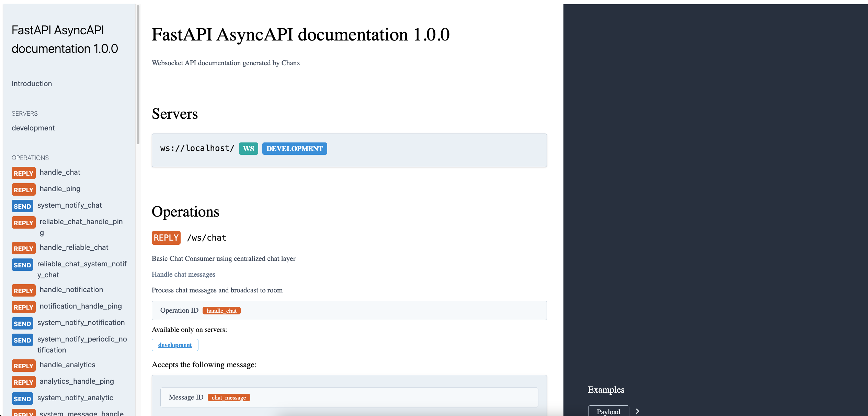868x416 pixels.
Task: Go to system_notify_notification operation
Action: pyautogui.click(x=81, y=323)
